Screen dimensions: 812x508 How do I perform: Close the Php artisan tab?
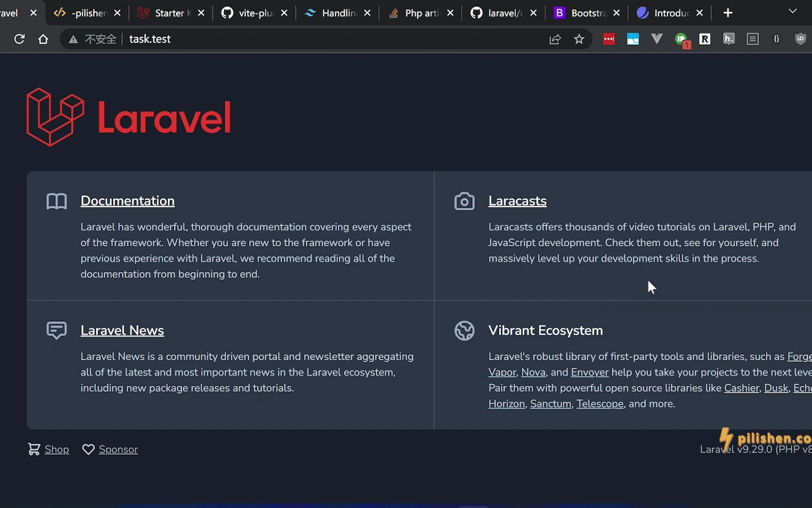pyautogui.click(x=451, y=13)
